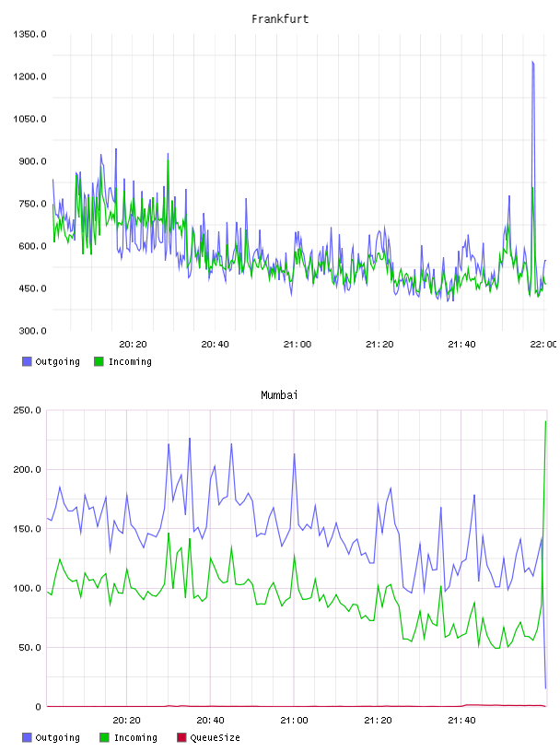Click the 1050.0 y-axis label in Frankfurt chart
The width and height of the screenshot is (560, 752).
[29, 119]
